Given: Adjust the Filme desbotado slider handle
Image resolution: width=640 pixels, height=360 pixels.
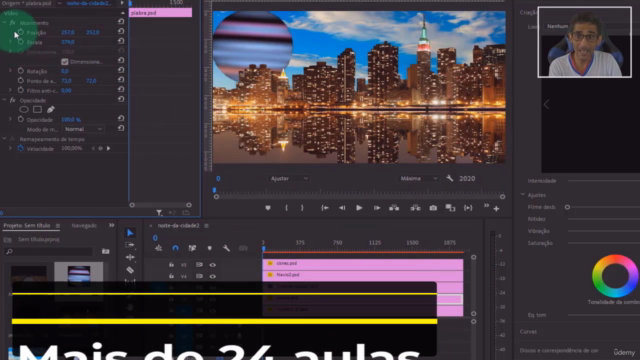Looking at the screenshot, I should point(567,207).
